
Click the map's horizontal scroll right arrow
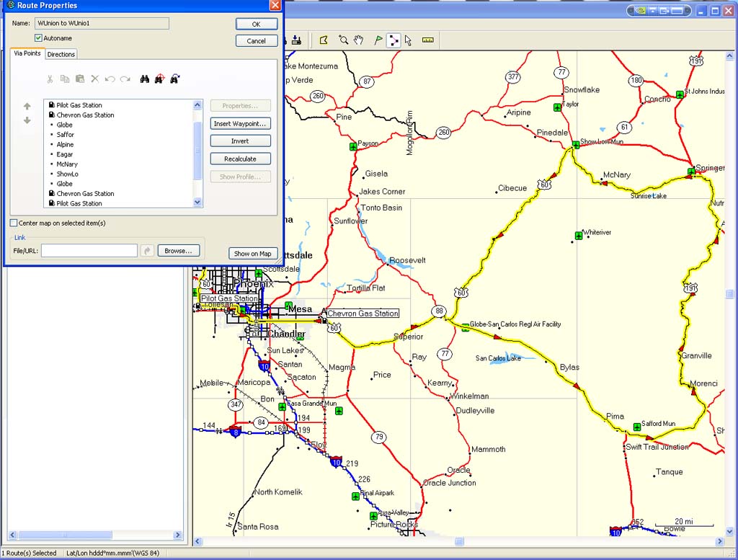720,542
